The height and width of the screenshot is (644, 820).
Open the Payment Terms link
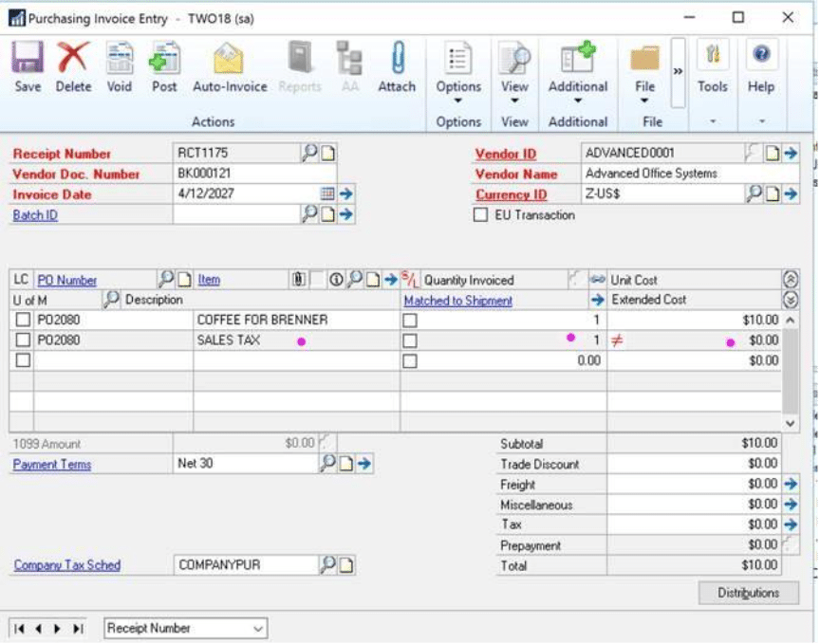click(x=51, y=465)
